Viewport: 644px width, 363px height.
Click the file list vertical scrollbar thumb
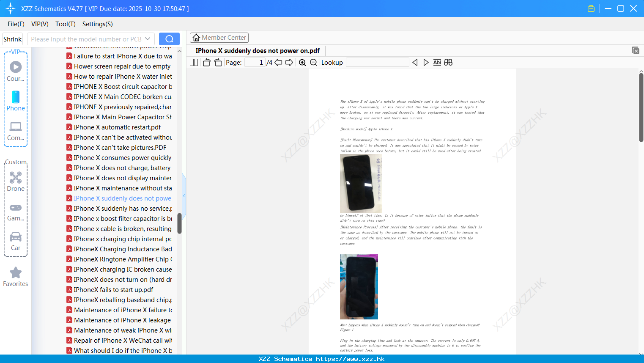click(179, 223)
